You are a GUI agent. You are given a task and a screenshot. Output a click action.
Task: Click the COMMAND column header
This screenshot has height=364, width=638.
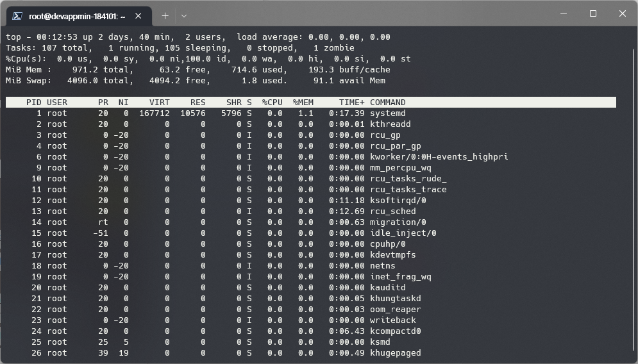pos(387,103)
